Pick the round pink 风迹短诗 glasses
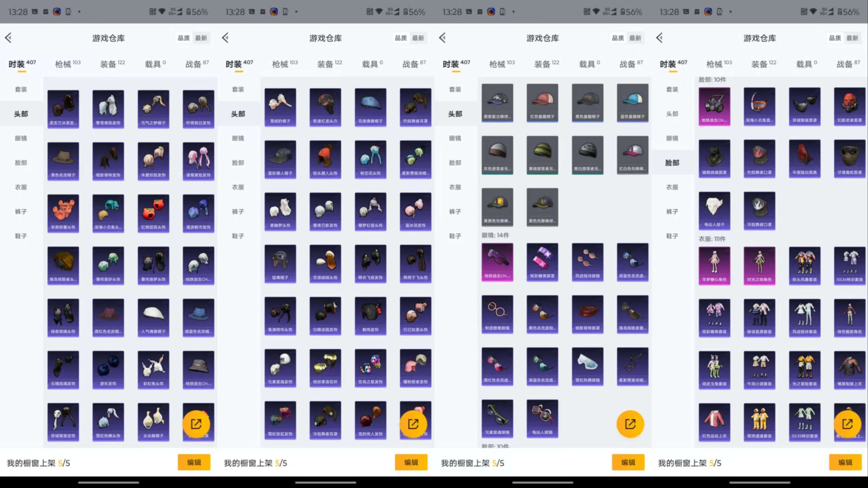Image resolution: width=868 pixels, height=488 pixels. [x=587, y=262]
